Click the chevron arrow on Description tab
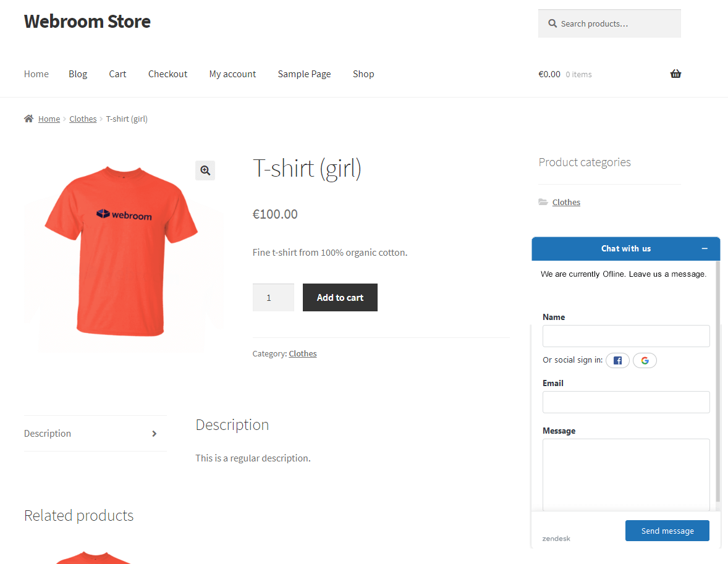Image resolution: width=728 pixels, height=564 pixels. click(154, 434)
